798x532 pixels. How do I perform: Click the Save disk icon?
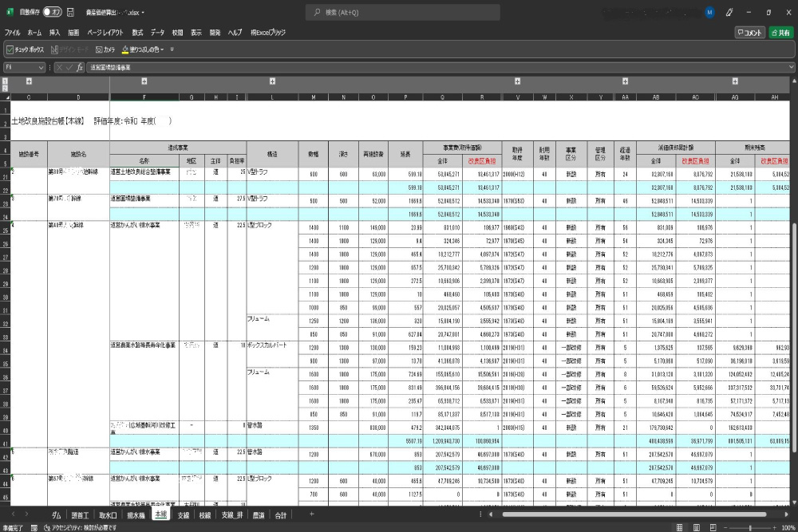[x=71, y=13]
